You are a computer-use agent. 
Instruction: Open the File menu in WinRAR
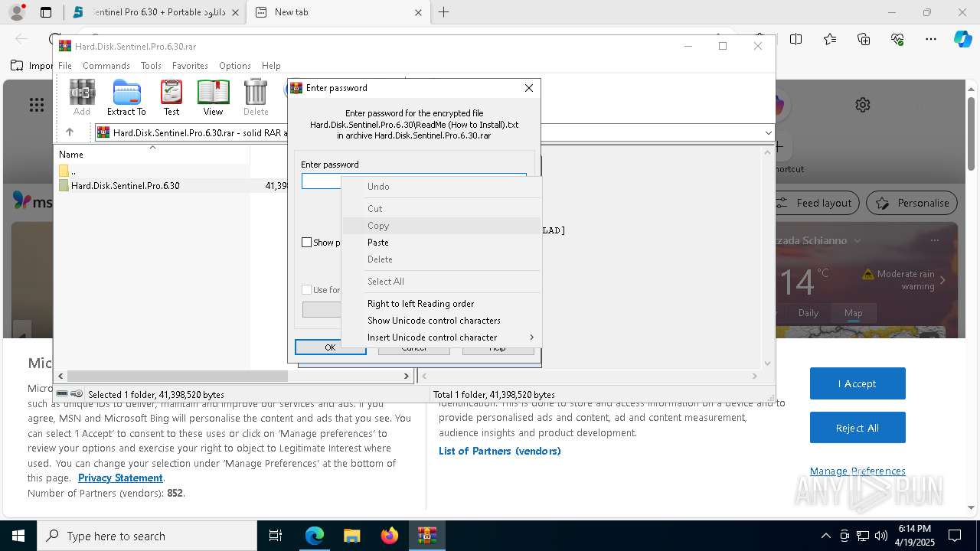(x=65, y=66)
